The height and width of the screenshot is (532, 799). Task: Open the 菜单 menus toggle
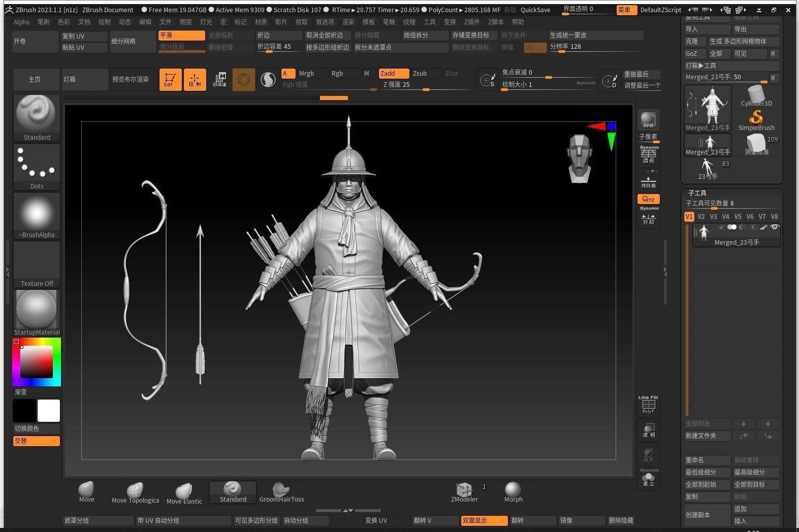626,10
